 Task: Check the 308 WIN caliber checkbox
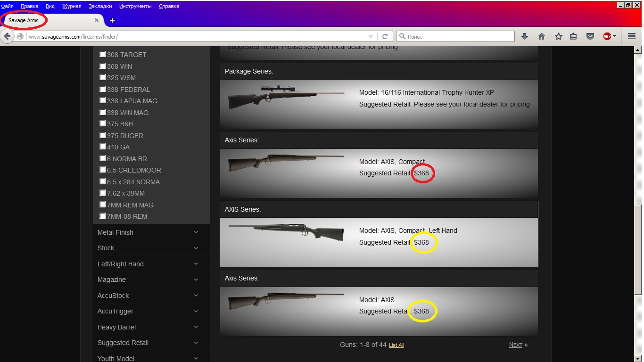click(x=102, y=66)
